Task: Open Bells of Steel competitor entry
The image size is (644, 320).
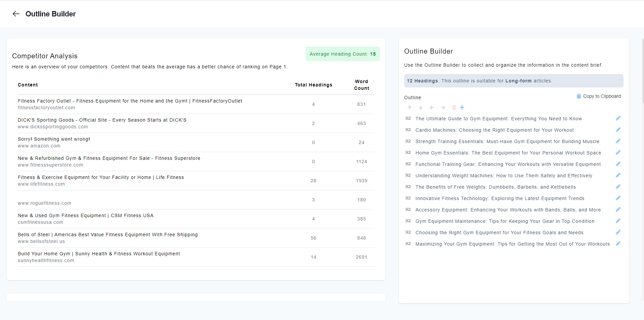Action: (x=108, y=235)
